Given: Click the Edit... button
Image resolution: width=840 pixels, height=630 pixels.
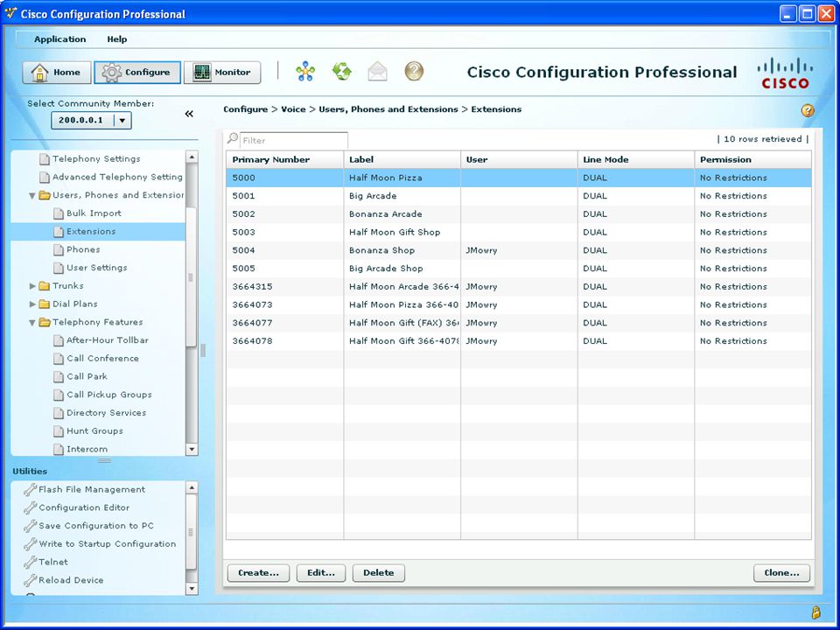Looking at the screenshot, I should click(x=321, y=572).
